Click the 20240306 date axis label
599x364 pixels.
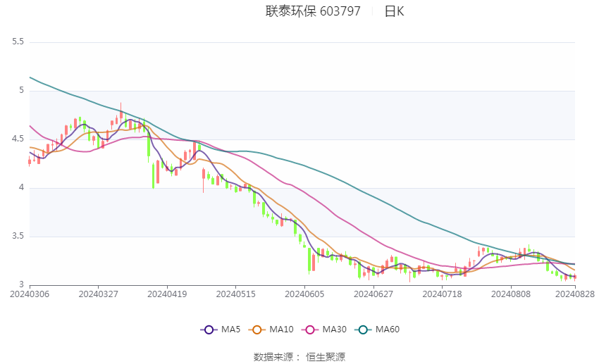(x=30, y=294)
